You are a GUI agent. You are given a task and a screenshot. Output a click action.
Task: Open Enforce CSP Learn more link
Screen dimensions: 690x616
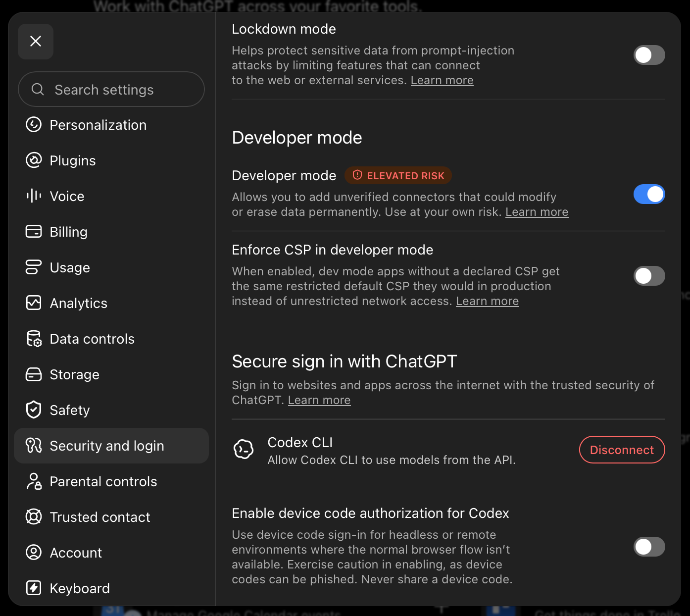tap(487, 301)
